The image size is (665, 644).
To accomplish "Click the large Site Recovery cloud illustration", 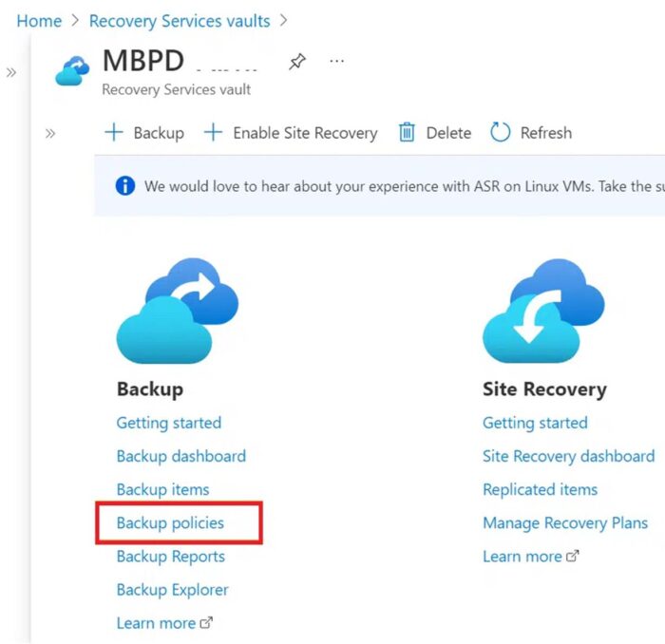I will (x=543, y=311).
